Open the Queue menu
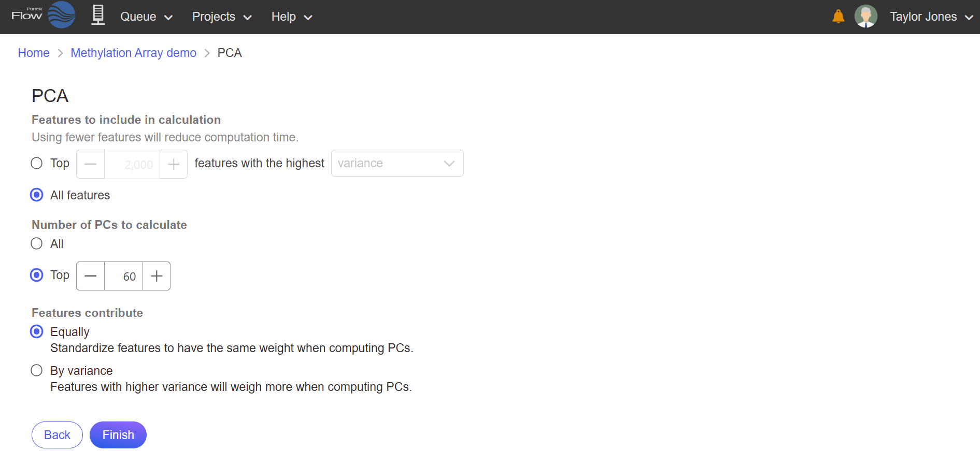Screen dimensions: 980x451 pyautogui.click(x=146, y=17)
